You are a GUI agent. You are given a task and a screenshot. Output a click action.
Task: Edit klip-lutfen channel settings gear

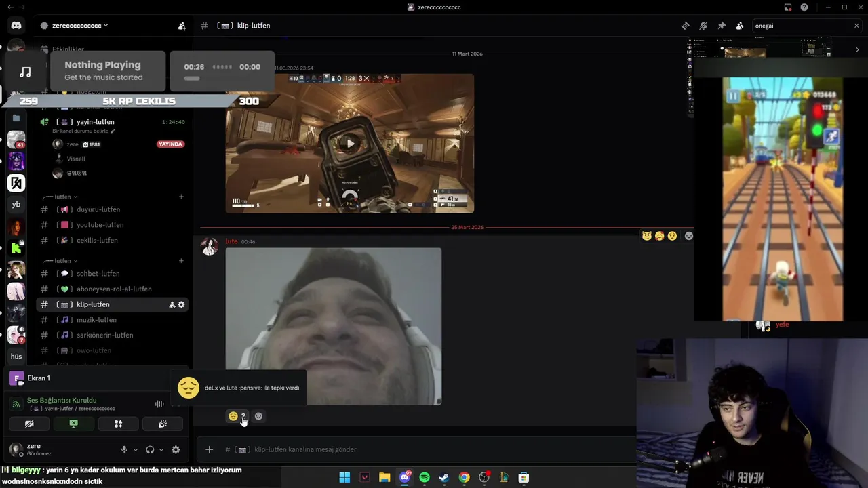click(181, 304)
